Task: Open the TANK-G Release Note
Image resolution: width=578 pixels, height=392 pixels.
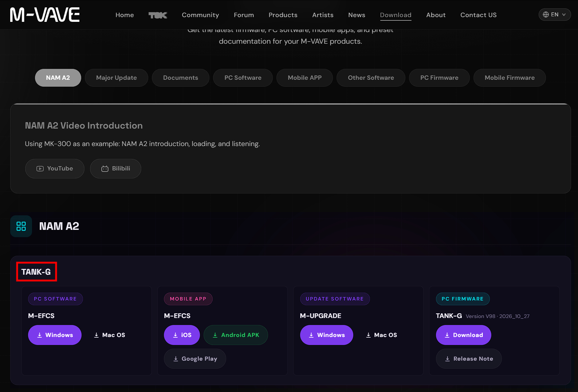Action: 469,359
